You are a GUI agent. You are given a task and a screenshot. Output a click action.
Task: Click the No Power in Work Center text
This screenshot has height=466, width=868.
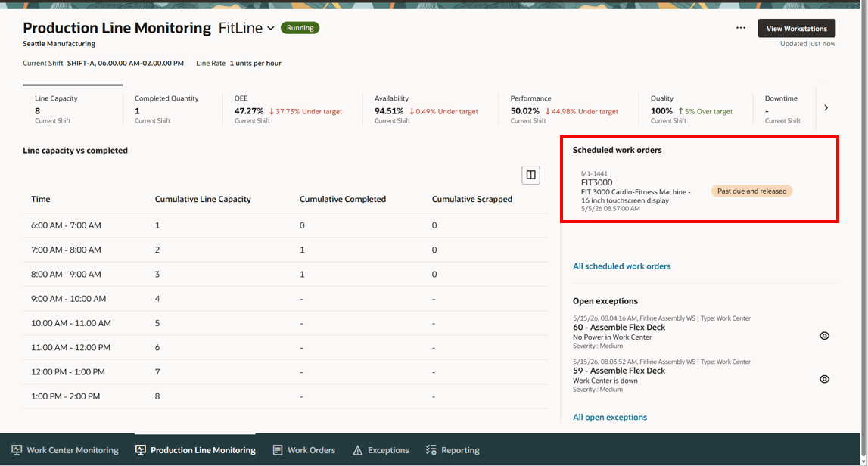(612, 337)
